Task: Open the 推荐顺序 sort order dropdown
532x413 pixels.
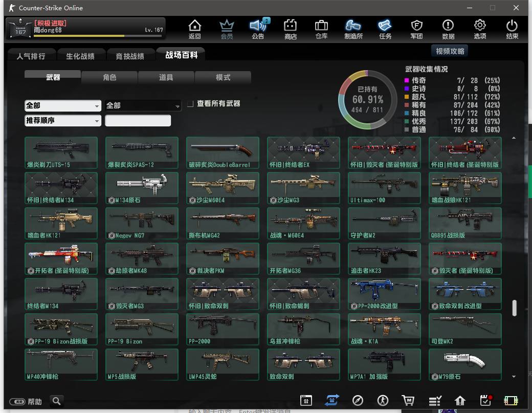Action: coord(63,120)
